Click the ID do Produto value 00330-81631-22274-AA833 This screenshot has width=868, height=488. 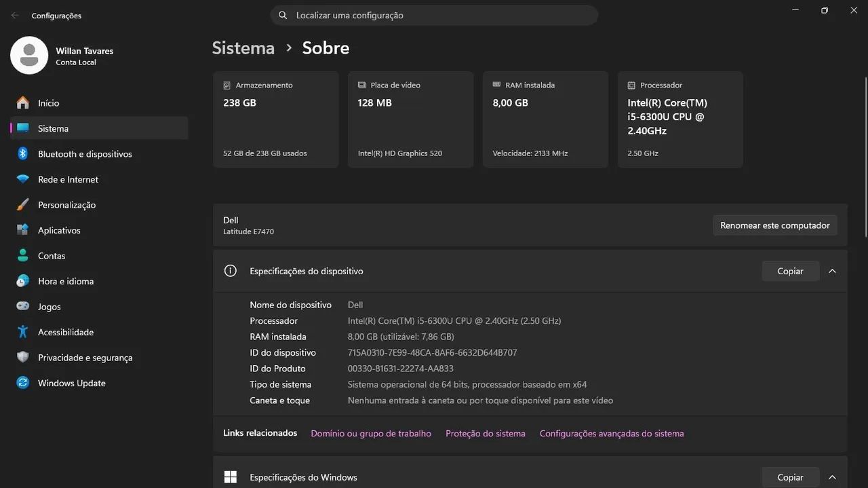click(x=401, y=369)
